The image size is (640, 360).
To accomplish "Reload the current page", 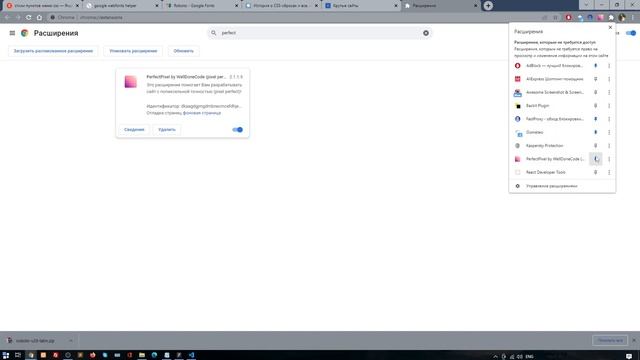I will (x=29, y=18).
